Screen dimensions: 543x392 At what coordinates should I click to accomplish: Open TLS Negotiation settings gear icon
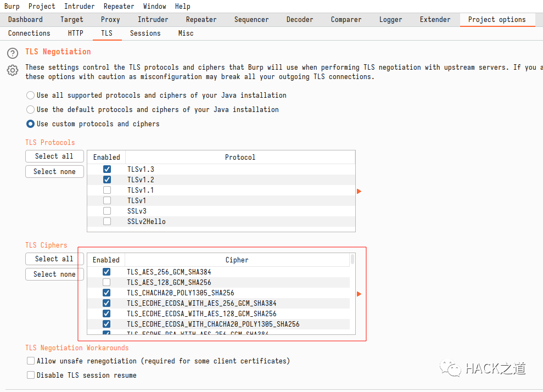click(x=13, y=70)
